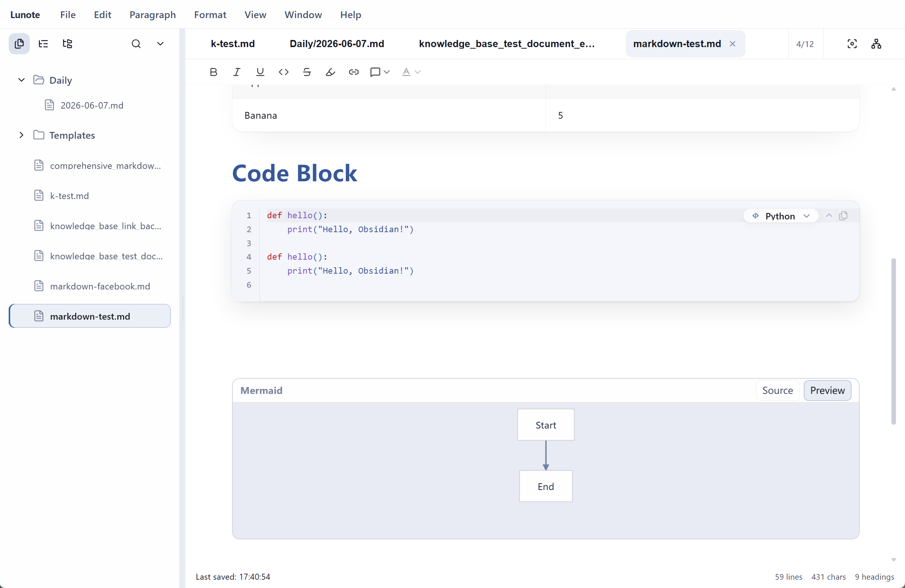Apply underline formatting
905x588 pixels.
(x=260, y=72)
